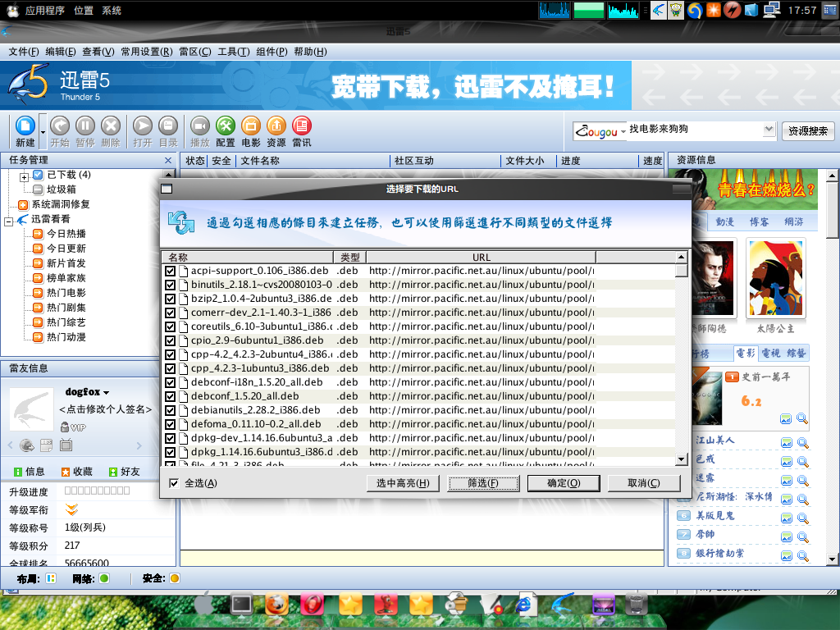840x630 pixels.
Task: Cancel with the 取消(C) button
Action: (x=644, y=483)
